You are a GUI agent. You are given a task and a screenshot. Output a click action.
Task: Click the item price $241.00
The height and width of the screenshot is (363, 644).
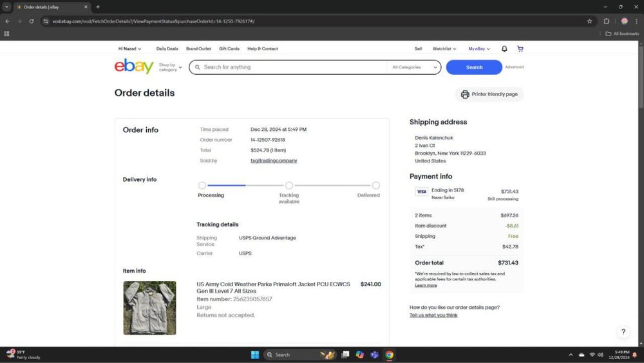[370, 284]
